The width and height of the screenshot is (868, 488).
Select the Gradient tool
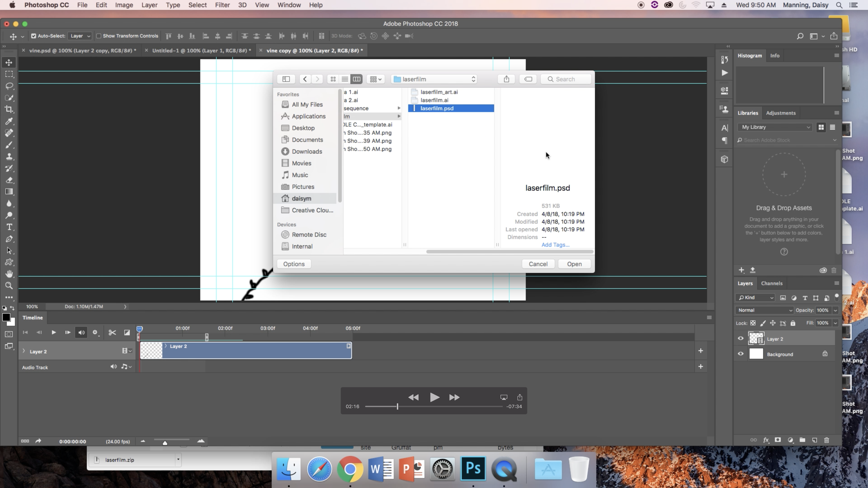click(9, 192)
